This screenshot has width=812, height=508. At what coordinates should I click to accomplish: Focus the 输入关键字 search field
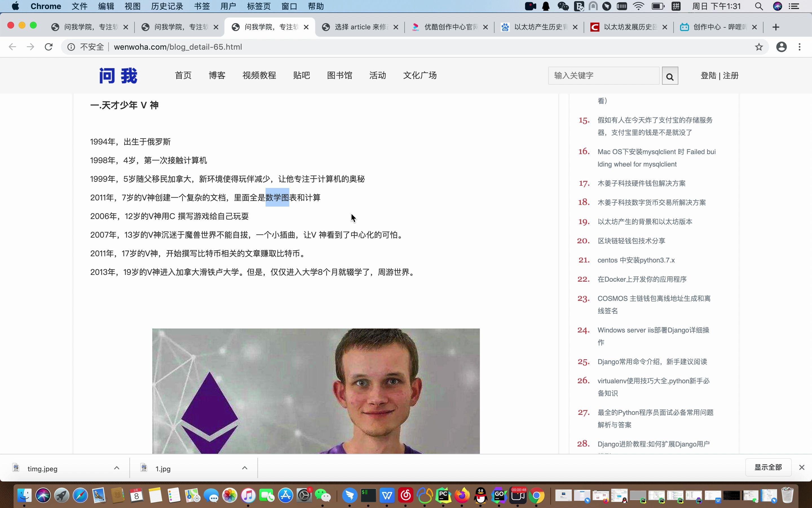click(604, 76)
